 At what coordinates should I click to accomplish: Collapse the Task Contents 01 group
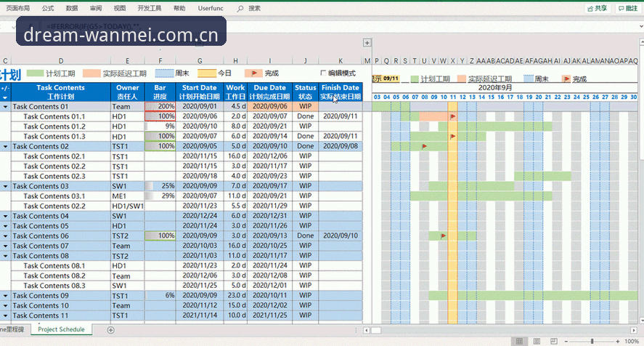tap(5, 107)
